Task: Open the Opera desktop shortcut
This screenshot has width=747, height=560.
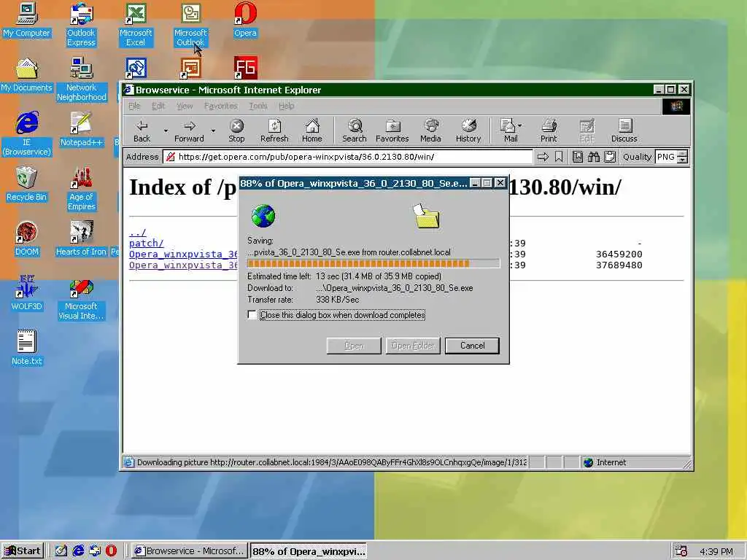Action: tap(245, 20)
